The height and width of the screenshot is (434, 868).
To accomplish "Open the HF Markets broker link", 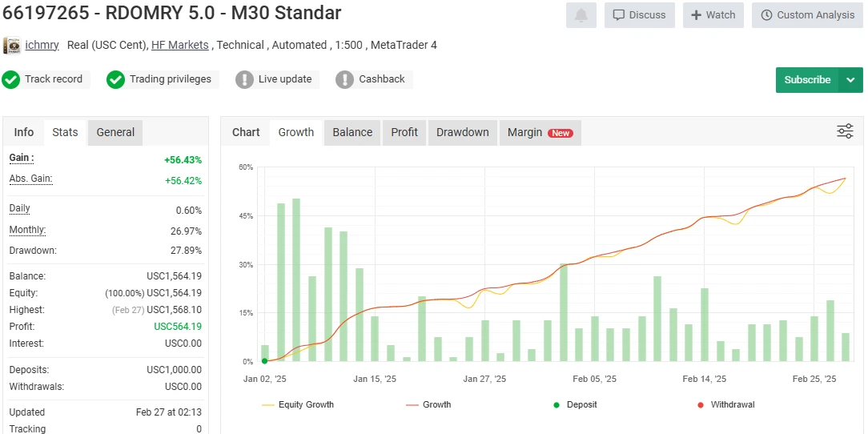I will (179, 45).
